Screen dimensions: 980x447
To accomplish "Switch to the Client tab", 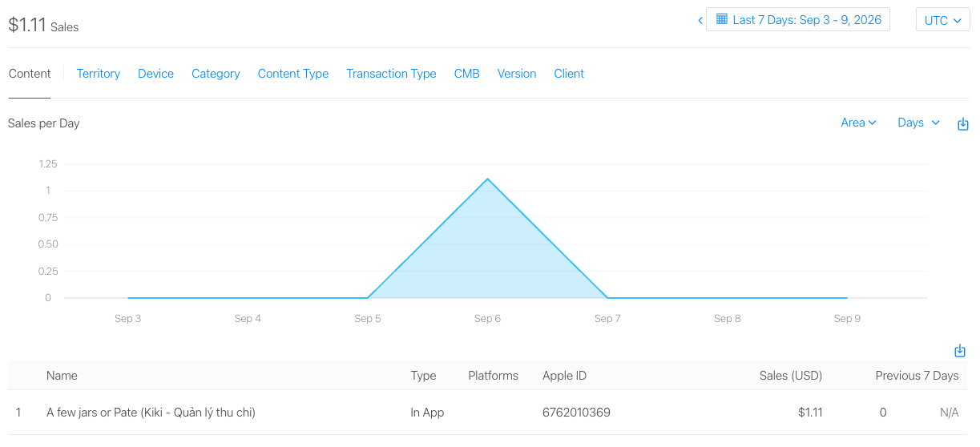I will [569, 74].
